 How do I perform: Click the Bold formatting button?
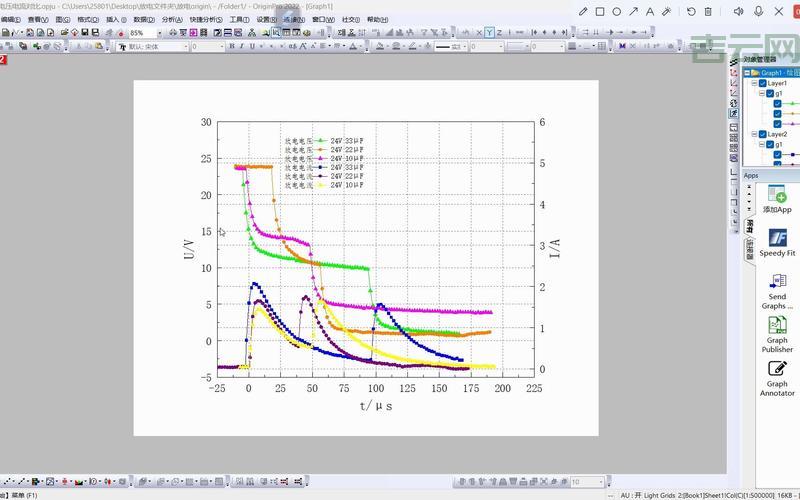coord(230,46)
